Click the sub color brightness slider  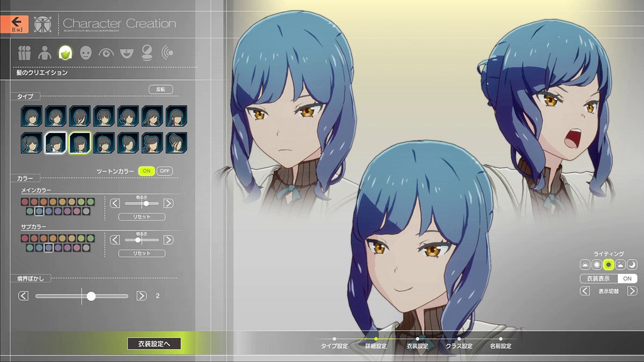click(x=142, y=240)
